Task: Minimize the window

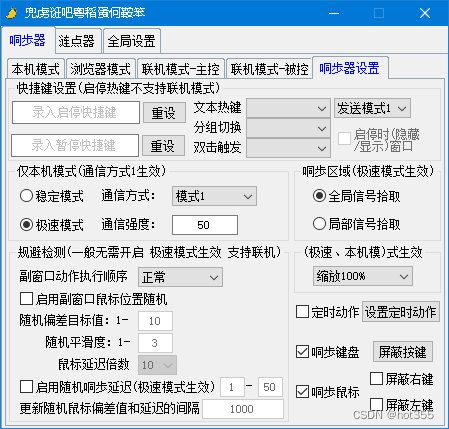Action: tap(334, 13)
